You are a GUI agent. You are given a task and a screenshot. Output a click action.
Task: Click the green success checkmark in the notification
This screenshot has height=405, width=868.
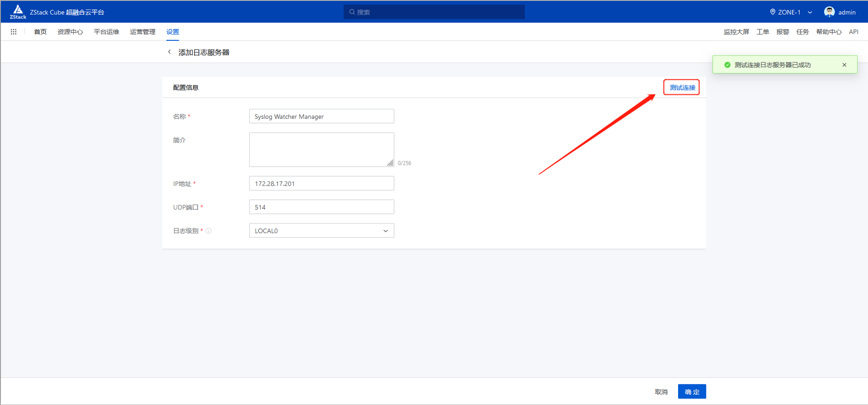727,65
